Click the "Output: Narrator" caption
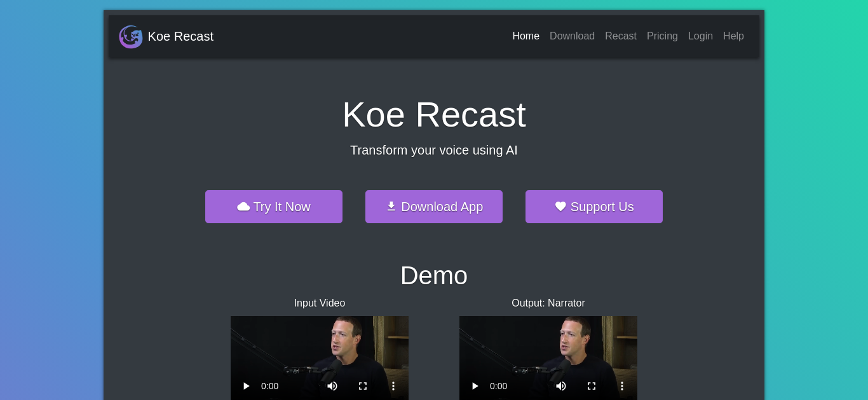868x400 pixels. pos(548,303)
